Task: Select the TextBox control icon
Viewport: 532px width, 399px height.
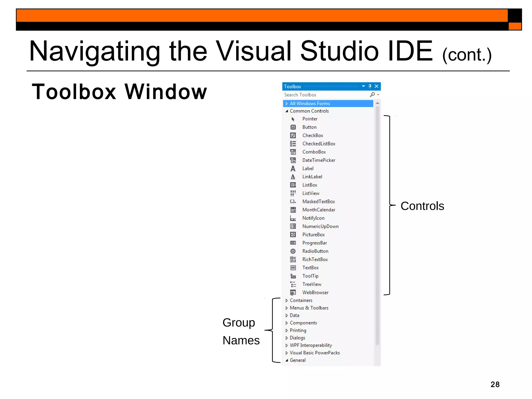Action: (293, 268)
